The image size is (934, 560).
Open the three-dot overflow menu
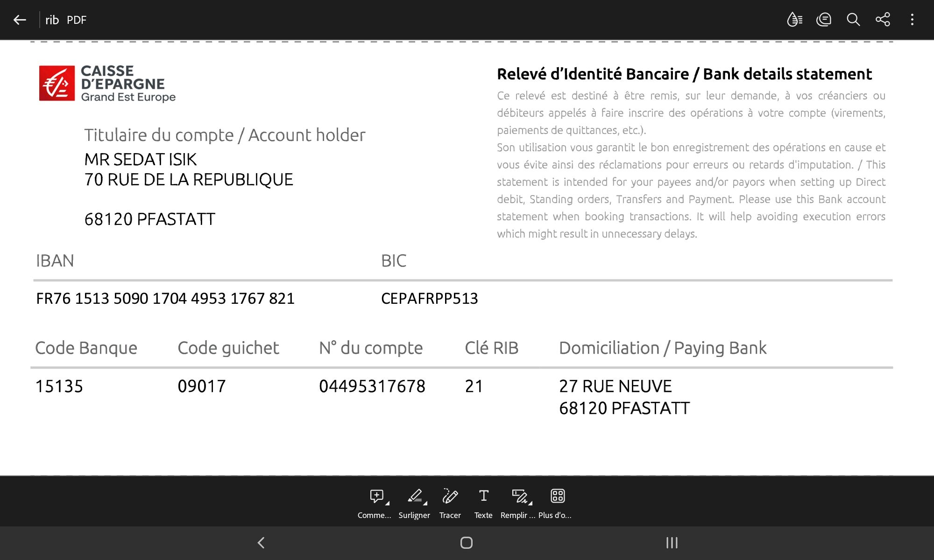[912, 20]
